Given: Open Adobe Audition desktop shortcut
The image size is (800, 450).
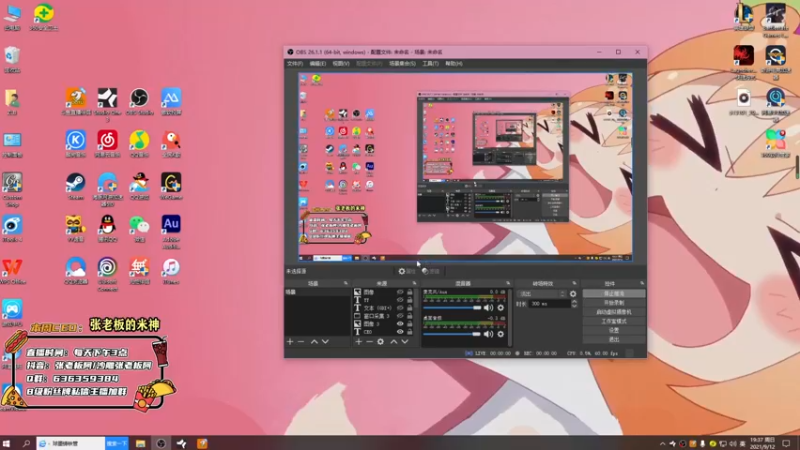Looking at the screenshot, I should tap(171, 232).
